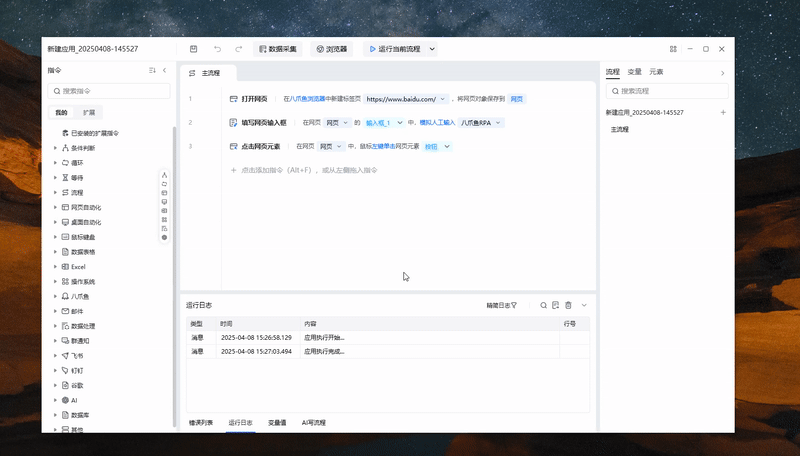Screen dimensions: 800x456
Task: Expand the 条件判断 category
Action: pos(55,148)
